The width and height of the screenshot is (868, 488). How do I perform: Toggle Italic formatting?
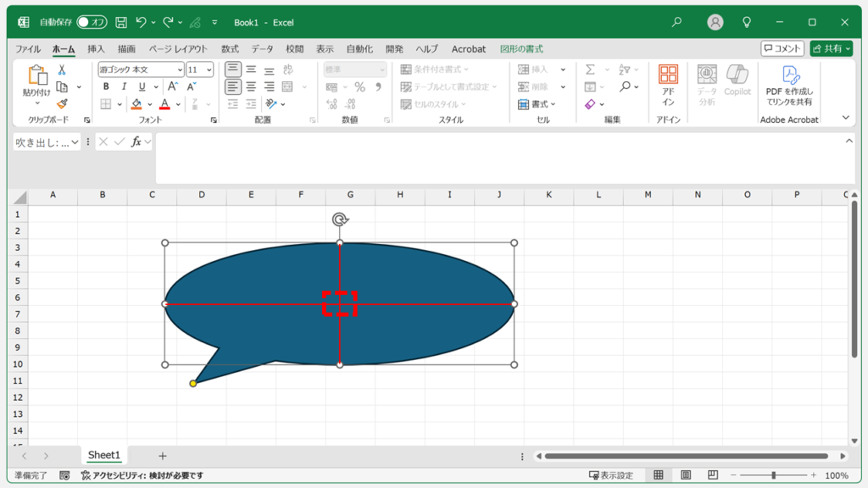[124, 87]
